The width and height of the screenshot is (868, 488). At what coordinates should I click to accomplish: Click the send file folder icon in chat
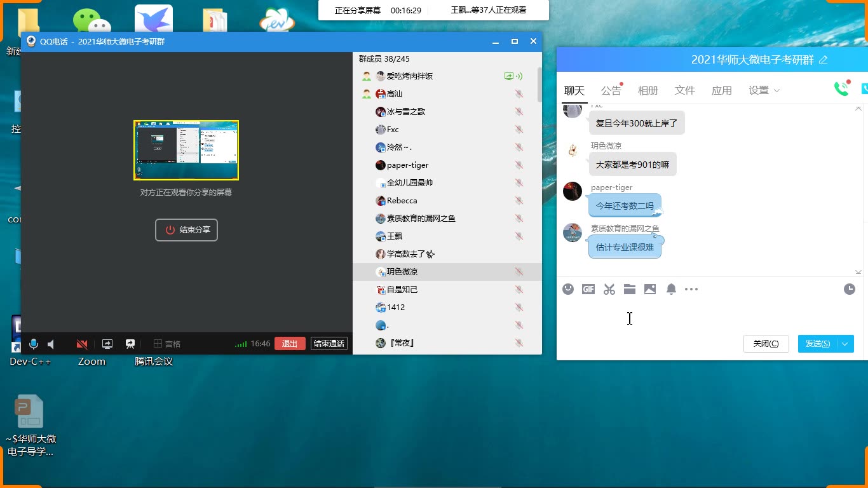630,289
